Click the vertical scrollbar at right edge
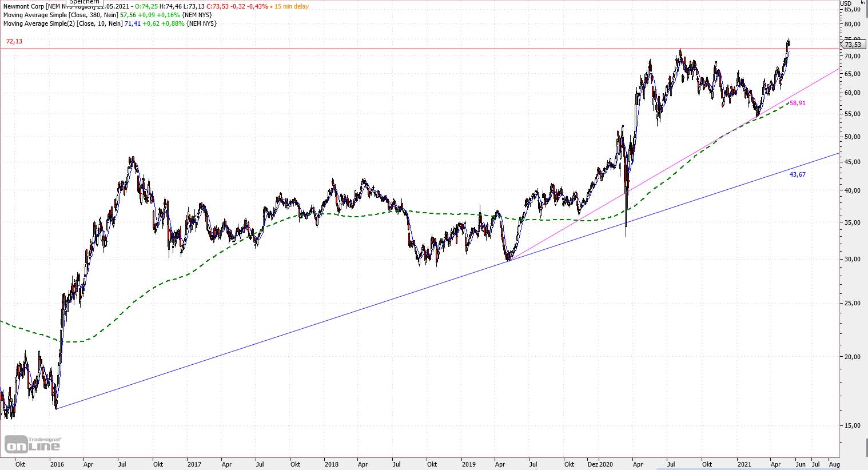The width and height of the screenshot is (868, 470). pyautogui.click(x=866, y=447)
